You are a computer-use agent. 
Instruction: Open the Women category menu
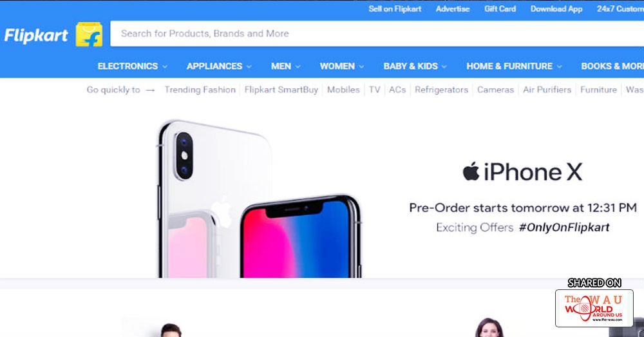pos(342,66)
